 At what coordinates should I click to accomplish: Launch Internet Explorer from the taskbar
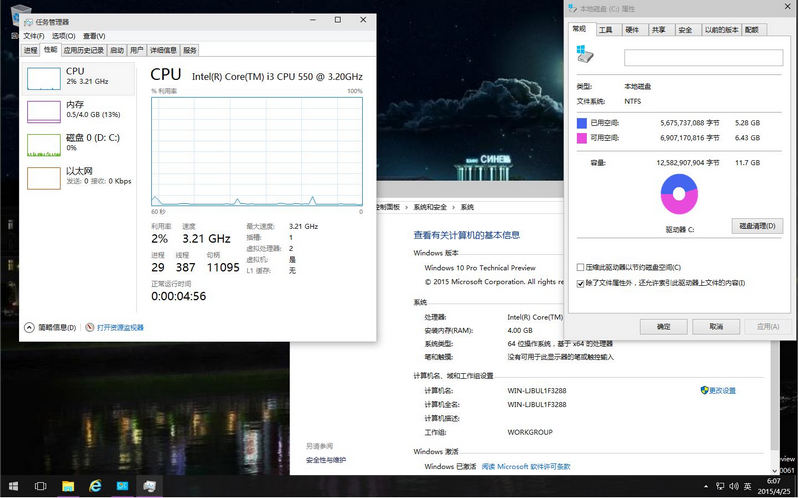coord(95,486)
